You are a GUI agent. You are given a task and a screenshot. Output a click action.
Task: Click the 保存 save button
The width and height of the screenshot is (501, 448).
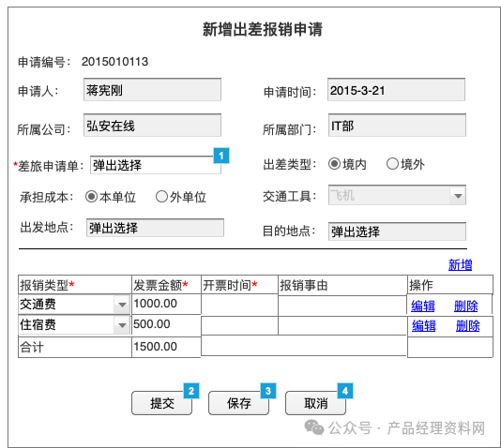pyautogui.click(x=238, y=403)
